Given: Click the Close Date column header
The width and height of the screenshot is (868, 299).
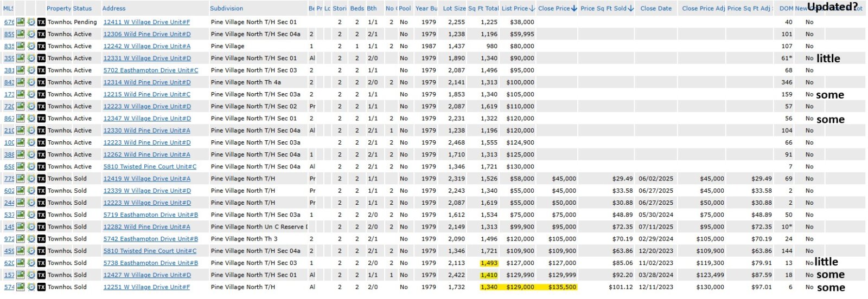Looking at the screenshot, I should (x=655, y=9).
